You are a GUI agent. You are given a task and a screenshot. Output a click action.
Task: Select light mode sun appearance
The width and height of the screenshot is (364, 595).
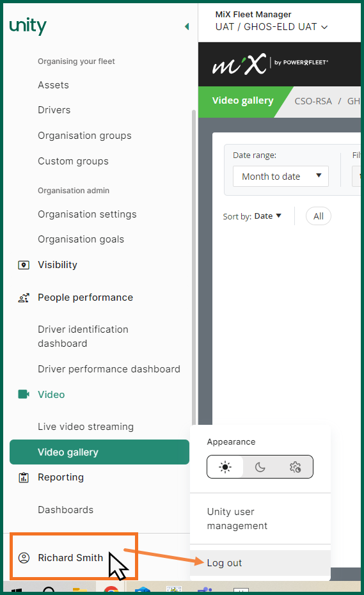tap(225, 467)
